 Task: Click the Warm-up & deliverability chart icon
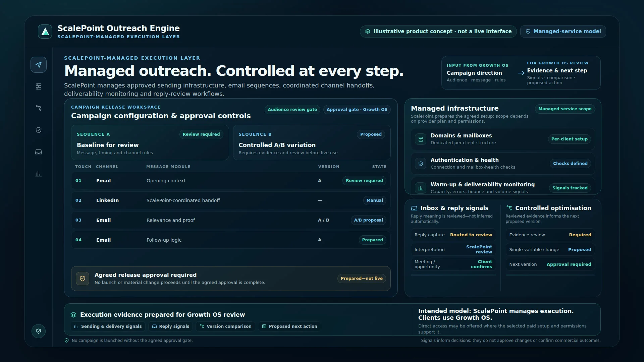pos(421,188)
